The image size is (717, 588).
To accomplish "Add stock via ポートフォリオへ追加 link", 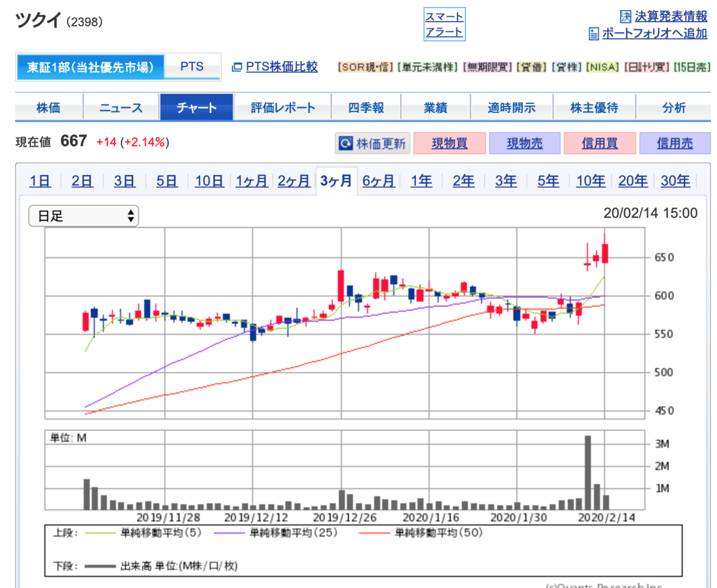I will (x=654, y=33).
